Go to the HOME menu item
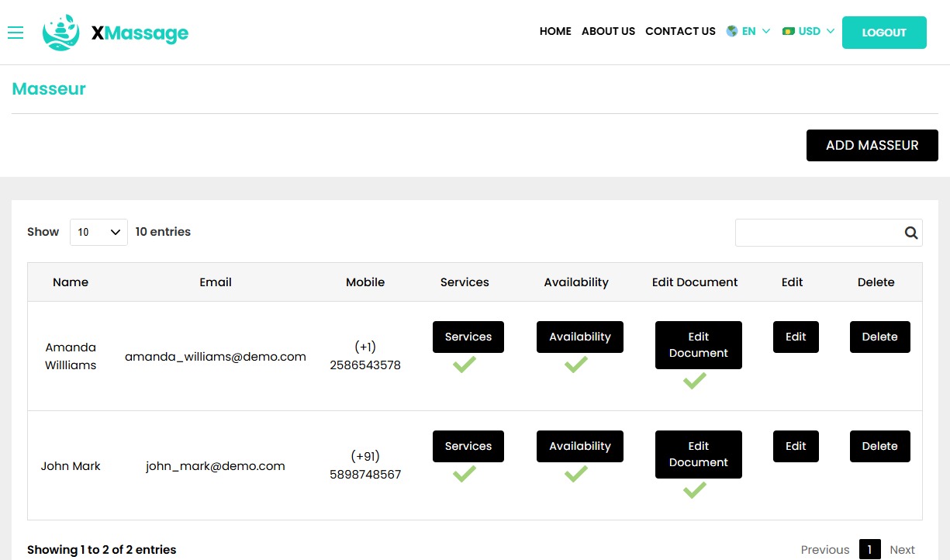The width and height of the screenshot is (950, 560). [x=555, y=32]
